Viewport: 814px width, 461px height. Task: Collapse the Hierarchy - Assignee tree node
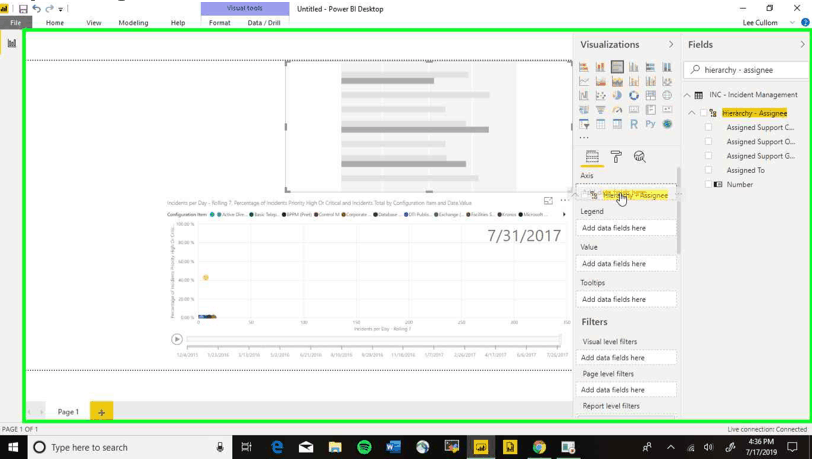[692, 113]
